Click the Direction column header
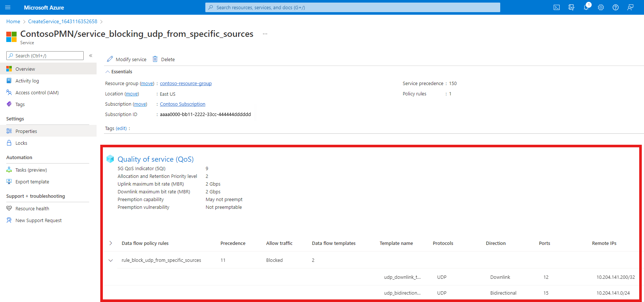The image size is (644, 302). click(x=496, y=243)
